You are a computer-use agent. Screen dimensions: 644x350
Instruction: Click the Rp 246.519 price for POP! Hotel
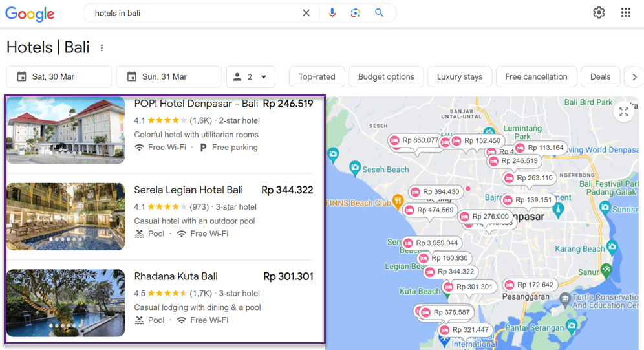click(x=288, y=104)
